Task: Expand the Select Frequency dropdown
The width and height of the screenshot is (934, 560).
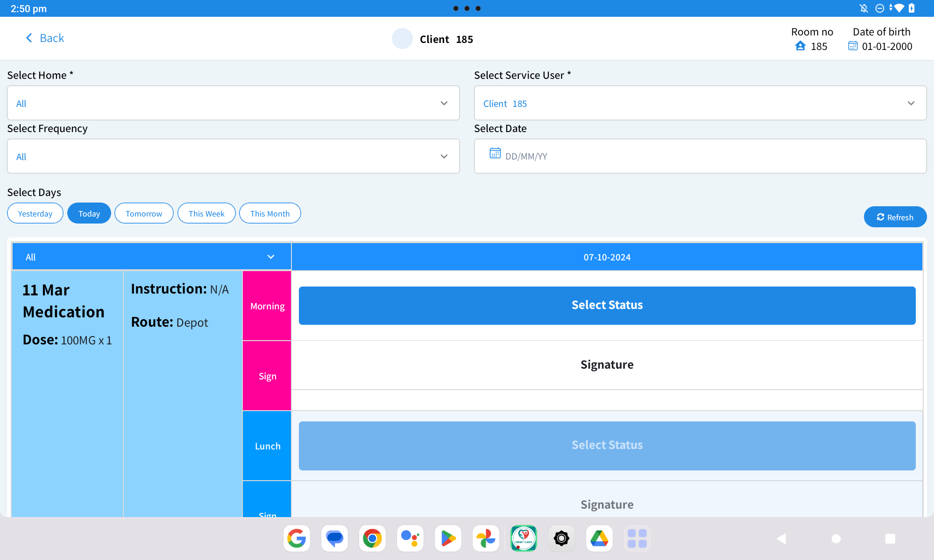Action: point(233,156)
